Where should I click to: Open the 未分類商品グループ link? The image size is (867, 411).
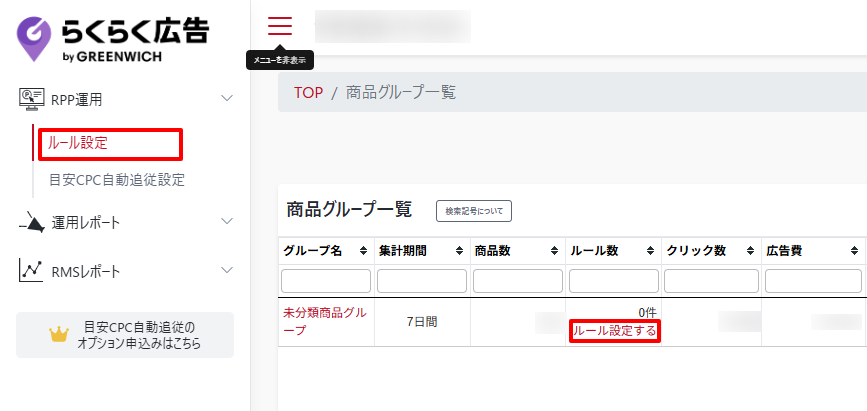click(x=324, y=321)
